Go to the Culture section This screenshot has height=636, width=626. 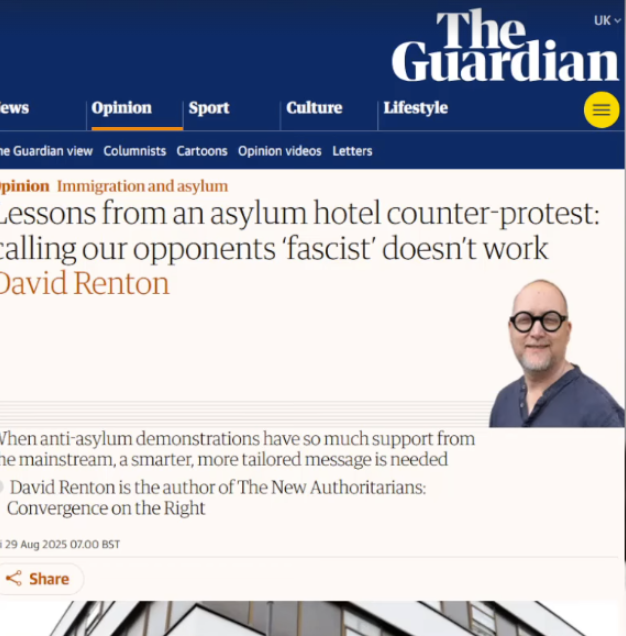coord(314,108)
